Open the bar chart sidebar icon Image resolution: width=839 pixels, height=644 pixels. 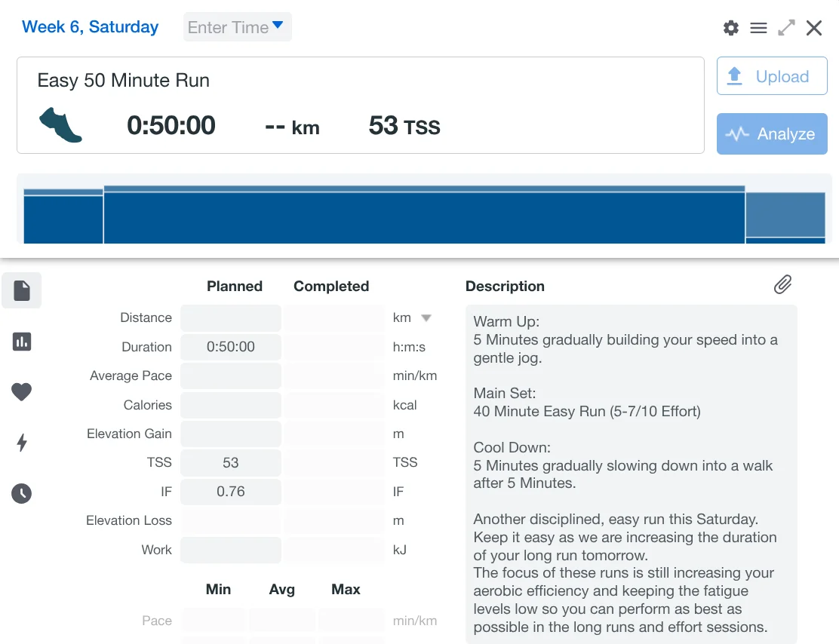click(x=22, y=342)
